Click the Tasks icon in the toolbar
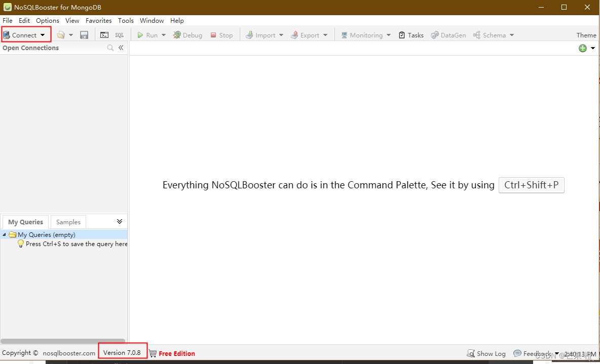The image size is (600, 364). [411, 34]
